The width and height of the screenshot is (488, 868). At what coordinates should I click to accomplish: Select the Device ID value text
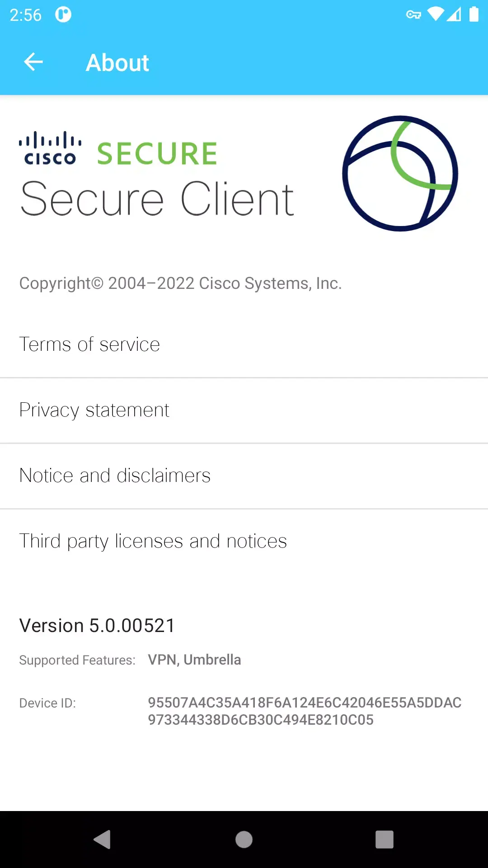point(305,711)
